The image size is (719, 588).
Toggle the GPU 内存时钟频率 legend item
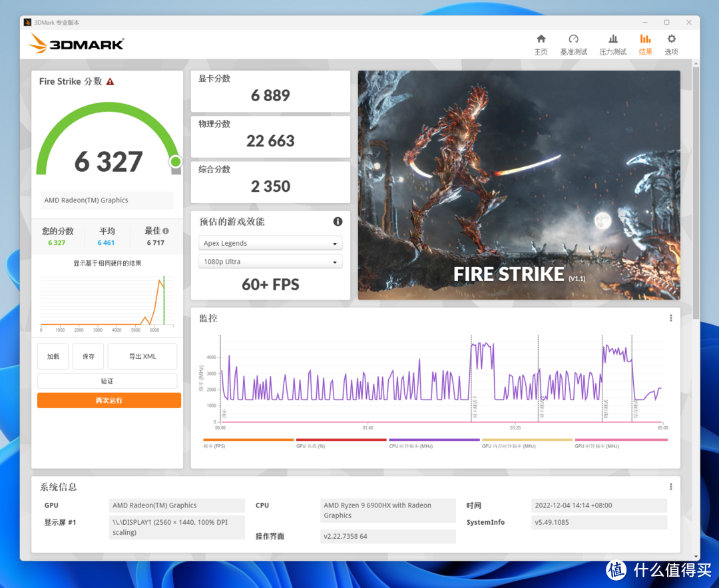coord(527,443)
